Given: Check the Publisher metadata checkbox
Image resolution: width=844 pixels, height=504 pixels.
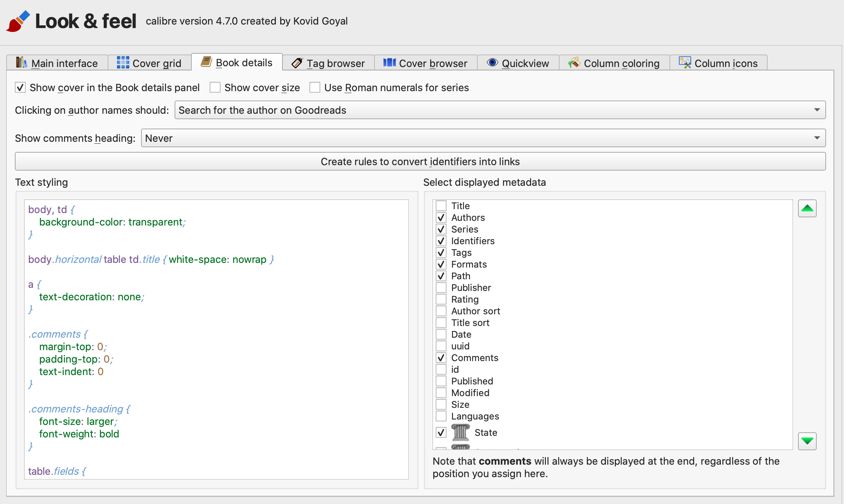Looking at the screenshot, I should click(x=441, y=288).
